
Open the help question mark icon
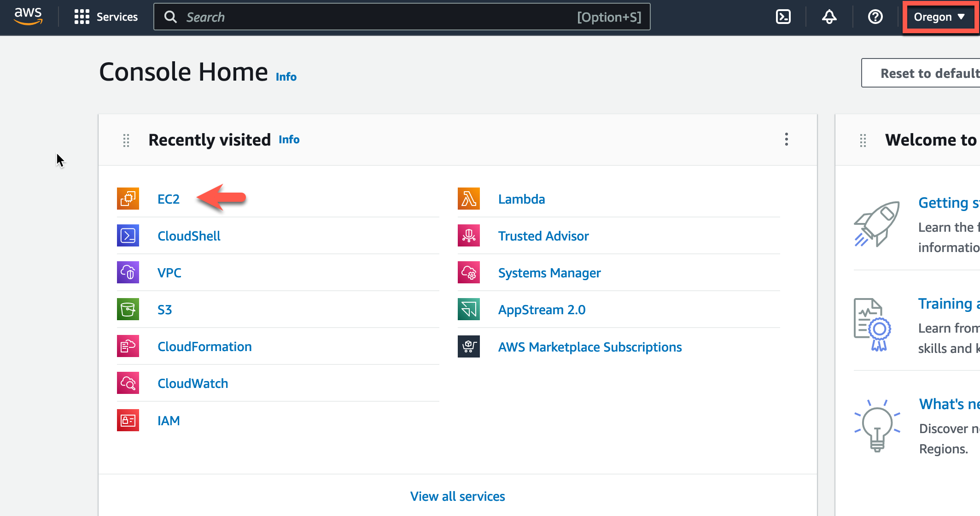tap(875, 17)
